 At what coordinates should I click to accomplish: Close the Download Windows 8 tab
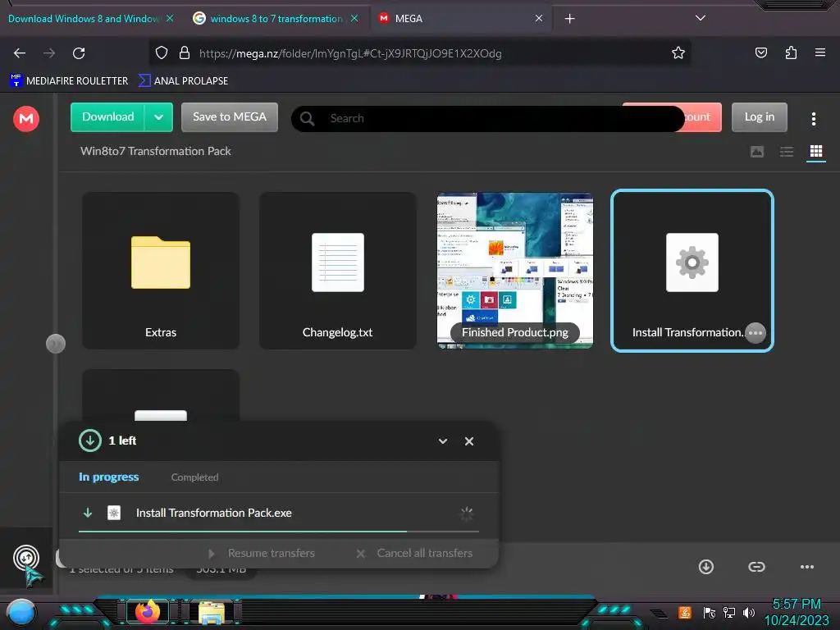pyautogui.click(x=170, y=19)
